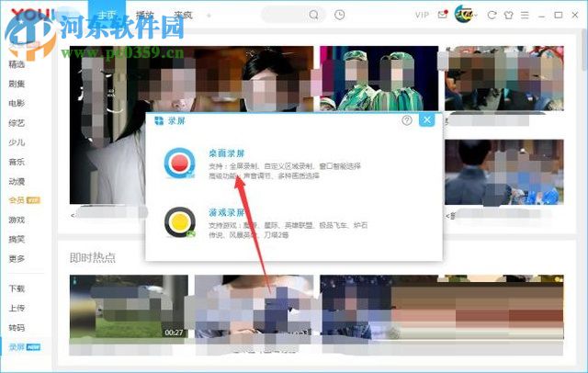The image size is (588, 373).
Task: Click the 即时热点 section heading
Action: [x=93, y=257]
